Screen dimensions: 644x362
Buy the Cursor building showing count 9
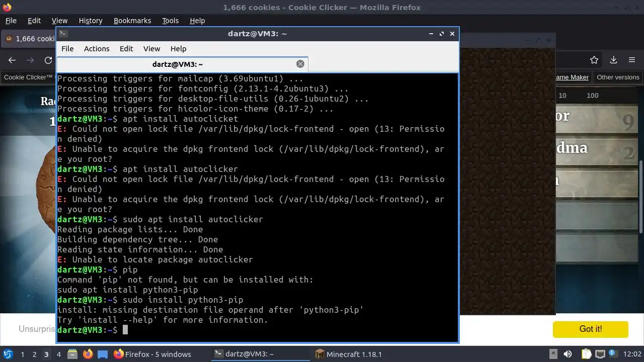click(597, 119)
